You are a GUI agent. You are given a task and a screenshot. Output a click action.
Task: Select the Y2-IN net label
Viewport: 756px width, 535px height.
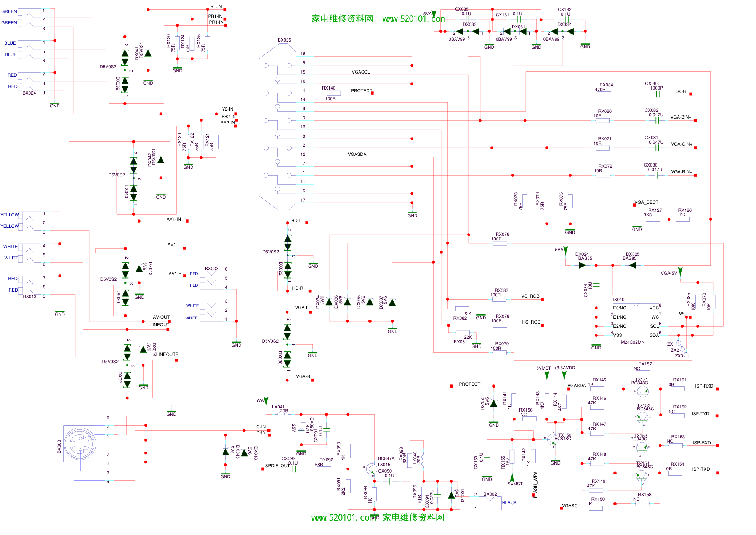pyautogui.click(x=227, y=109)
